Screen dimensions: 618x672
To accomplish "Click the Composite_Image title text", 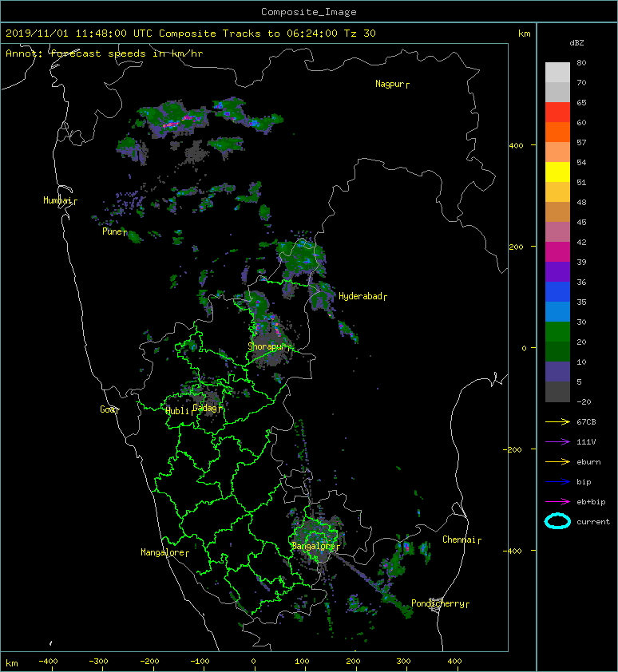I will 309,12.
